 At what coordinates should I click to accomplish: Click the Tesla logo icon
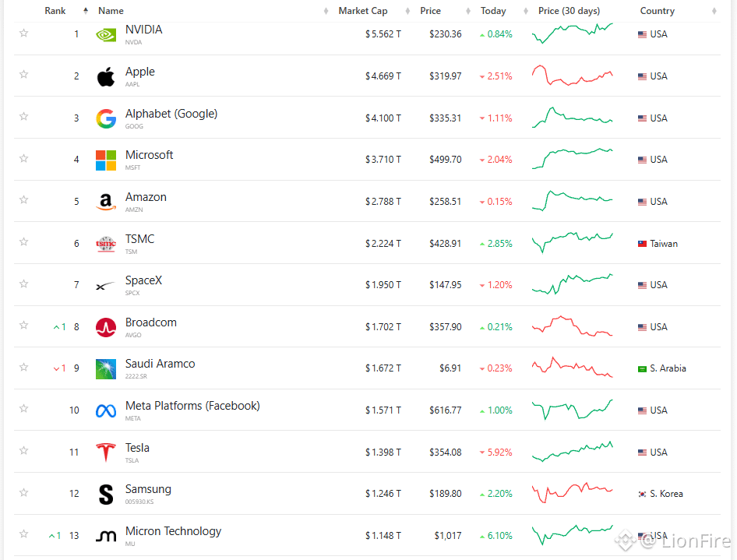(x=106, y=453)
